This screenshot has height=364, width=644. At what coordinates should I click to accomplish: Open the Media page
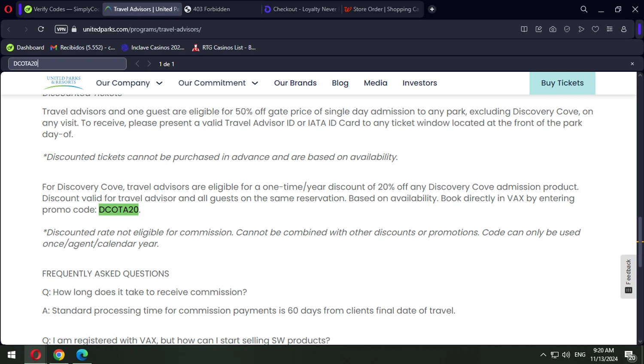click(x=376, y=83)
